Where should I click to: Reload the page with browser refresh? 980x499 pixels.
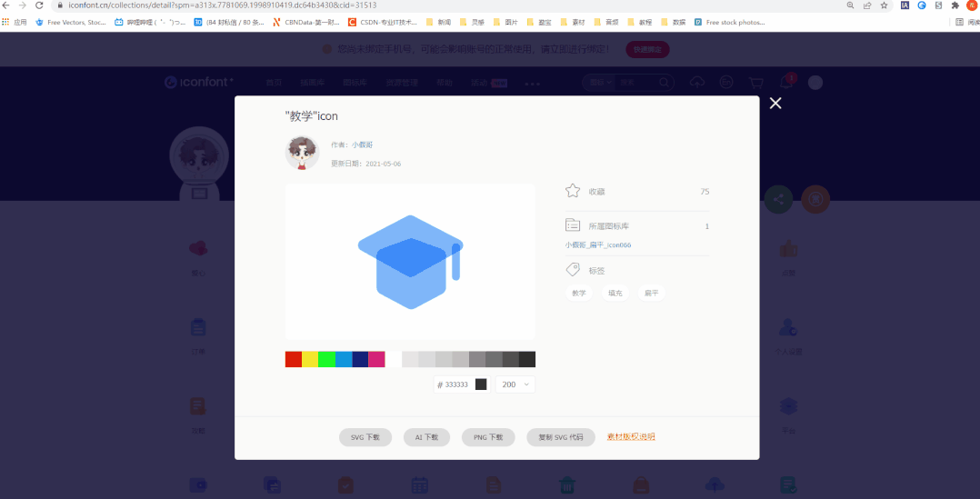pyautogui.click(x=39, y=5)
